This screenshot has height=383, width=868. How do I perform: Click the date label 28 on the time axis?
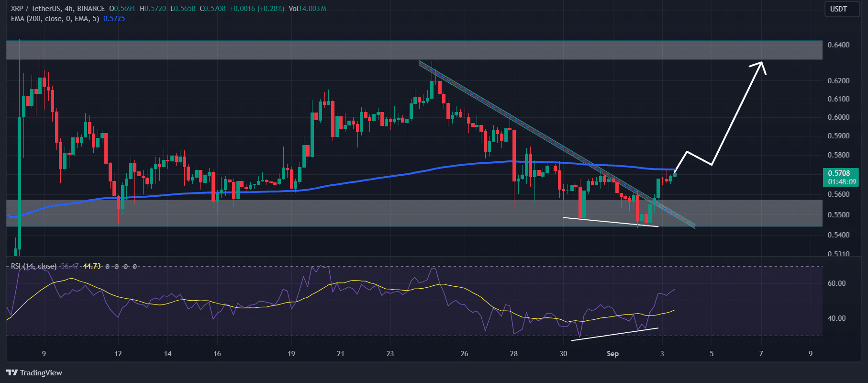(x=514, y=354)
